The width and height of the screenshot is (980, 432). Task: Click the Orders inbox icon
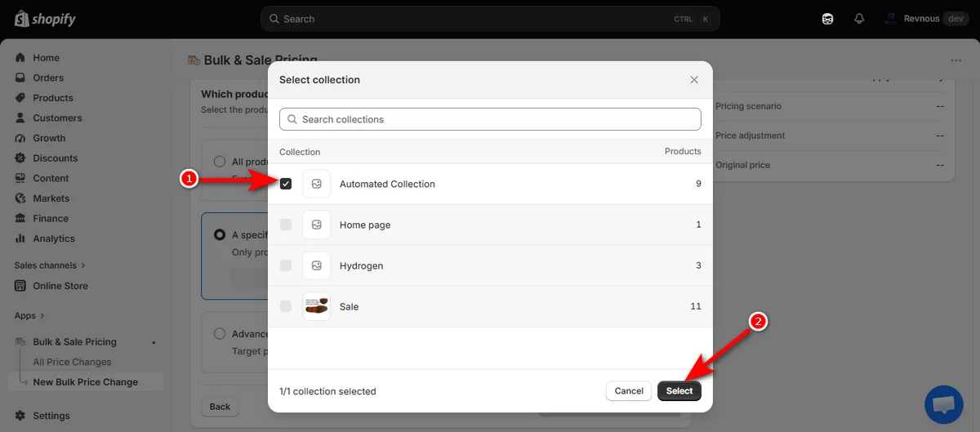pyautogui.click(x=20, y=78)
